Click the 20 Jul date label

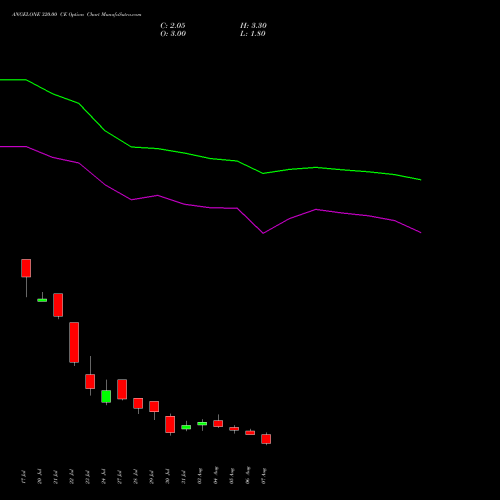[x=39, y=477]
